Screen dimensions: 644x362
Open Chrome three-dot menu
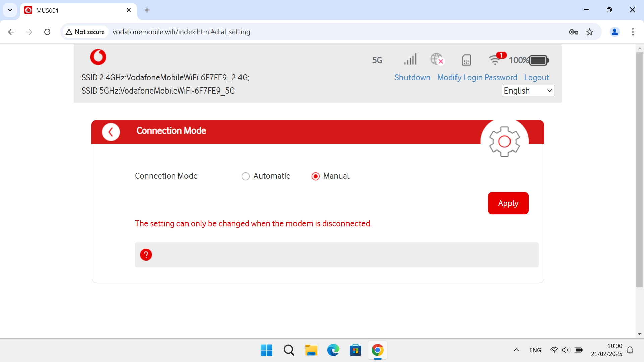633,32
